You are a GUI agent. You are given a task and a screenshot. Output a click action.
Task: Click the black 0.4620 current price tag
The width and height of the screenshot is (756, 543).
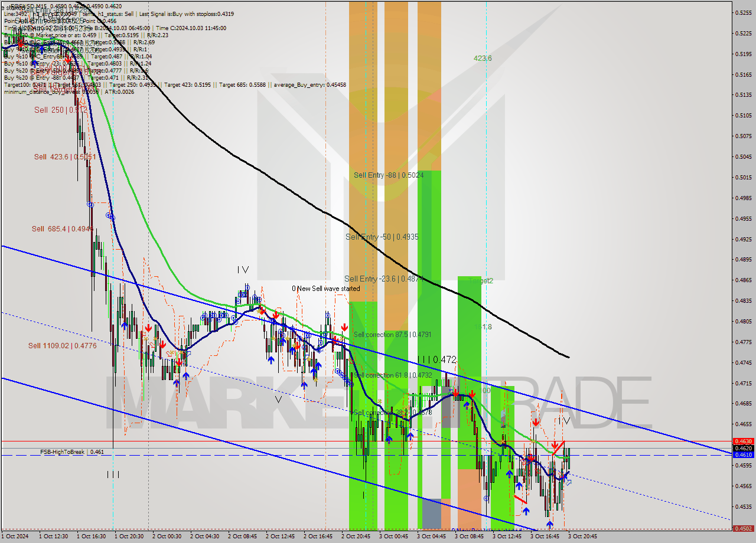[742, 448]
